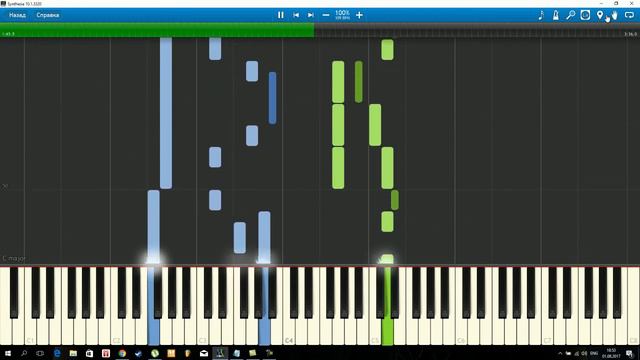Click the tall blue falling note on left
The width and height of the screenshot is (640, 360).
(x=166, y=113)
